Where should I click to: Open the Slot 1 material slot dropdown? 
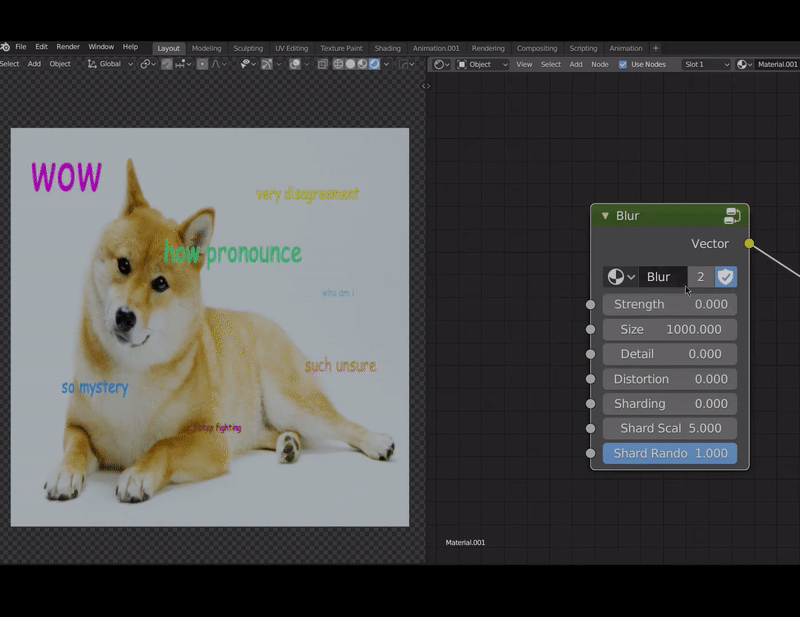pos(706,64)
